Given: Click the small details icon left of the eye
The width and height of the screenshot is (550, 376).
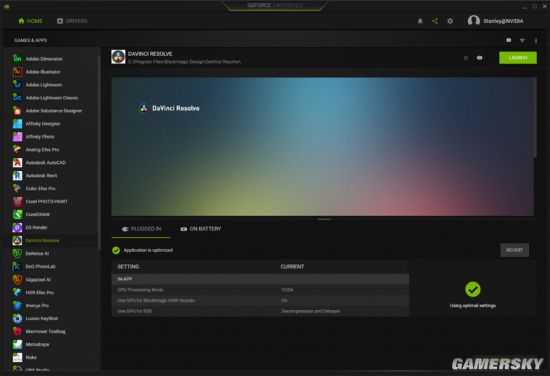Looking at the screenshot, I should click(466, 58).
